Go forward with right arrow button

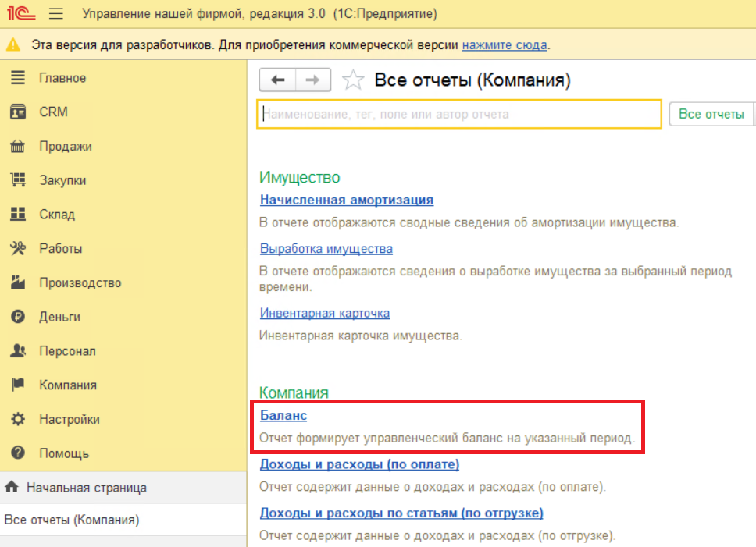tap(313, 80)
